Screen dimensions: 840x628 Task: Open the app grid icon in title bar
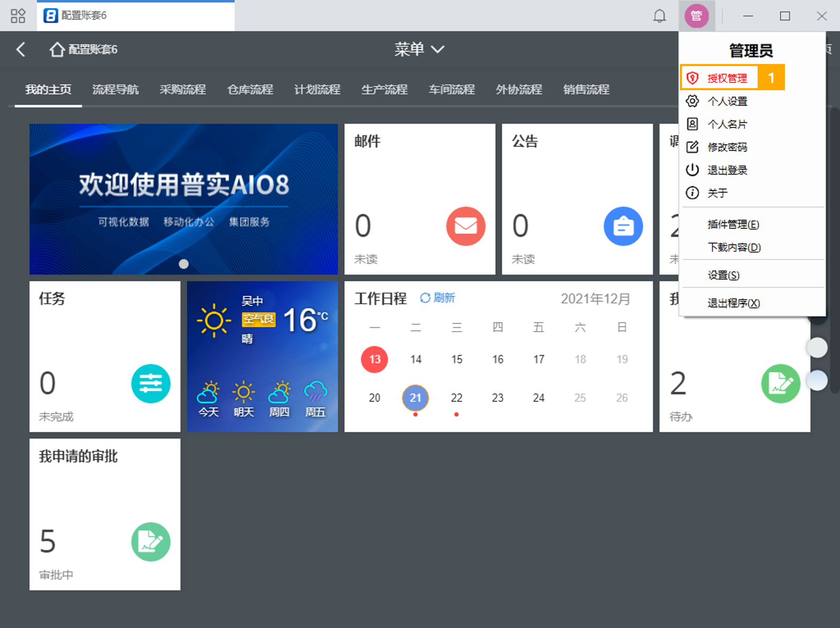[18, 16]
